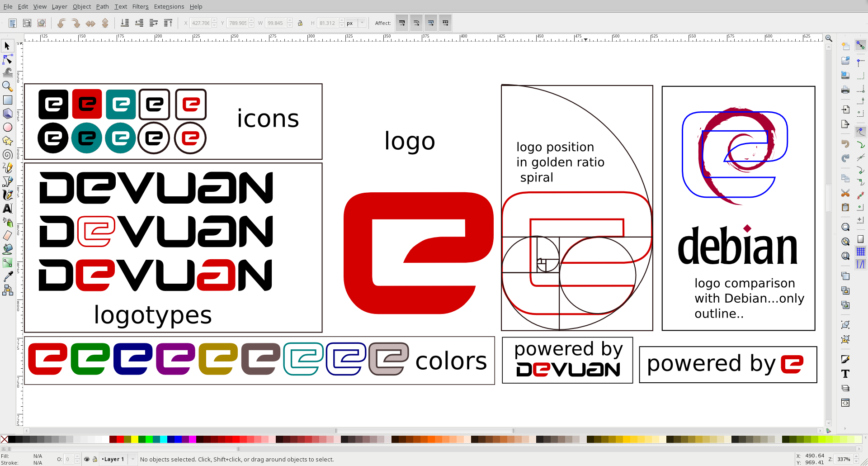The width and height of the screenshot is (868, 466).
Task: Toggle snap to grids button
Action: (861, 252)
